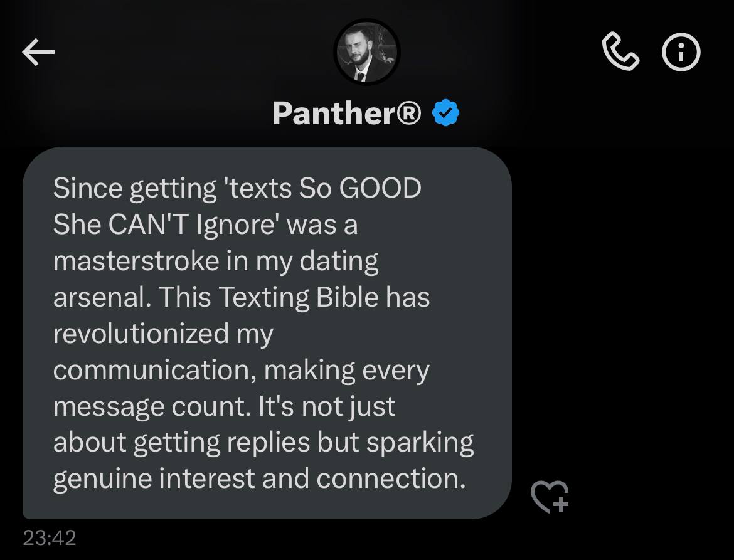View details by clicking the verification checkmark
This screenshot has width=734, height=560.
point(445,113)
